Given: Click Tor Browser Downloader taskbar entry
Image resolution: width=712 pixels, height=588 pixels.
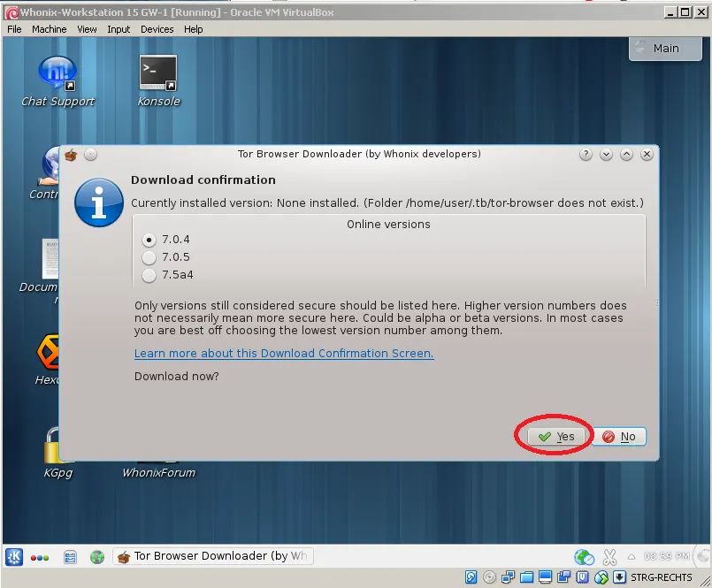Looking at the screenshot, I should coord(213,556).
